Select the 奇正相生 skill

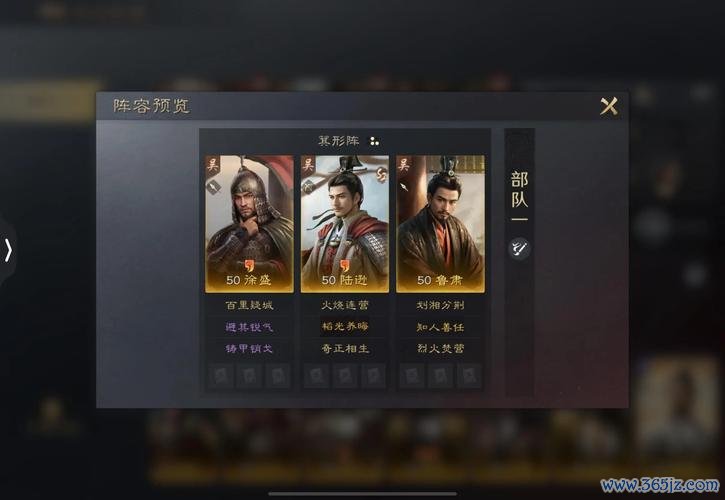click(345, 348)
